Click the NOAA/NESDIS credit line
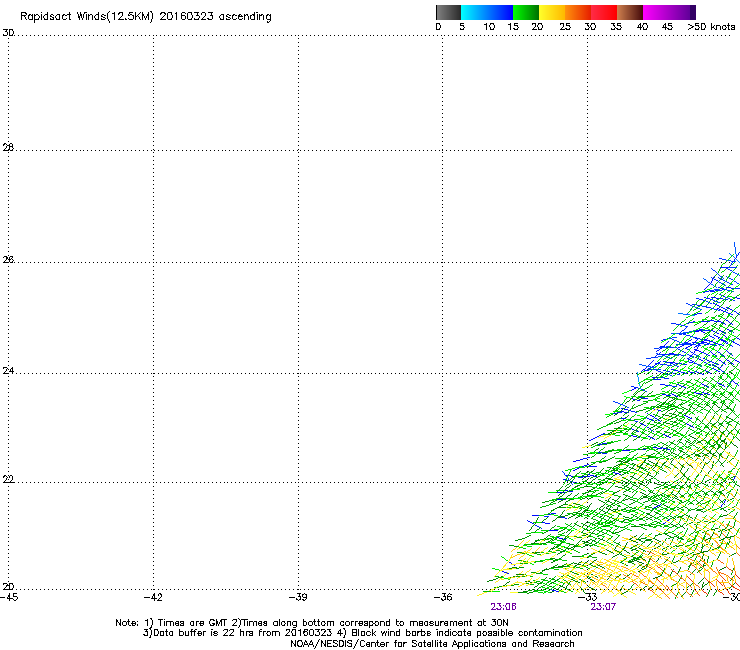The height and width of the screenshot is (650, 740). [432, 644]
